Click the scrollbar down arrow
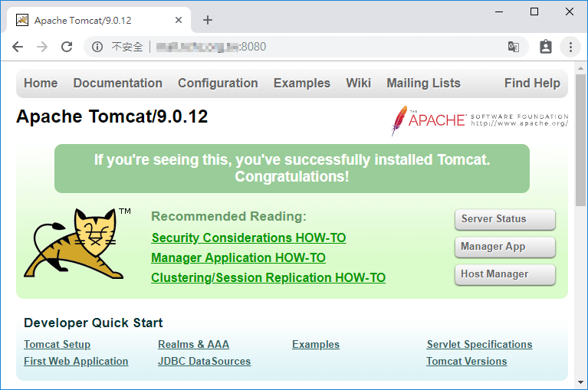The image size is (588, 390). coord(580,382)
